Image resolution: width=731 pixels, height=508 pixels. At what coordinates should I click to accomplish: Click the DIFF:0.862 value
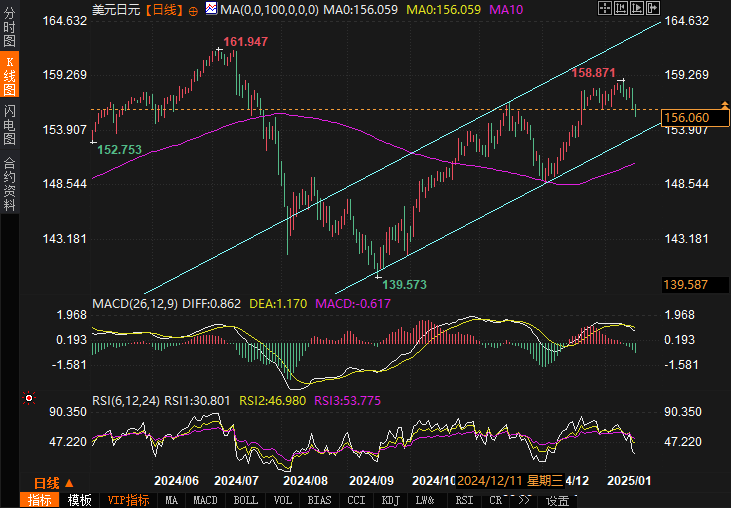click(x=211, y=304)
